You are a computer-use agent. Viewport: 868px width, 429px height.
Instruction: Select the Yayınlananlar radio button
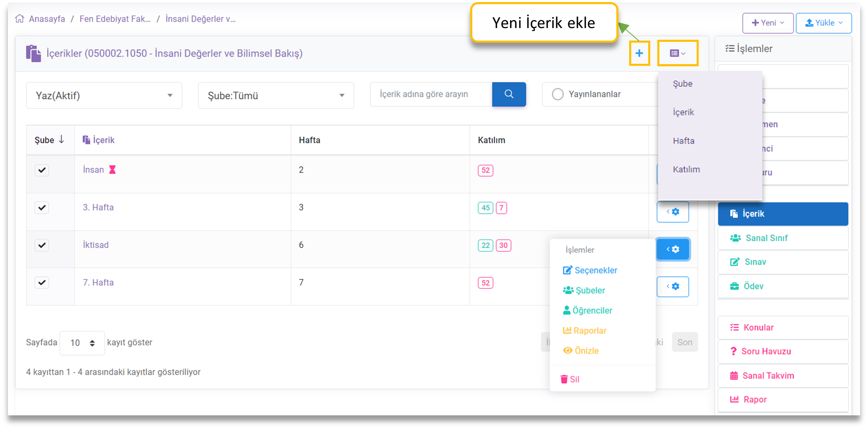558,94
